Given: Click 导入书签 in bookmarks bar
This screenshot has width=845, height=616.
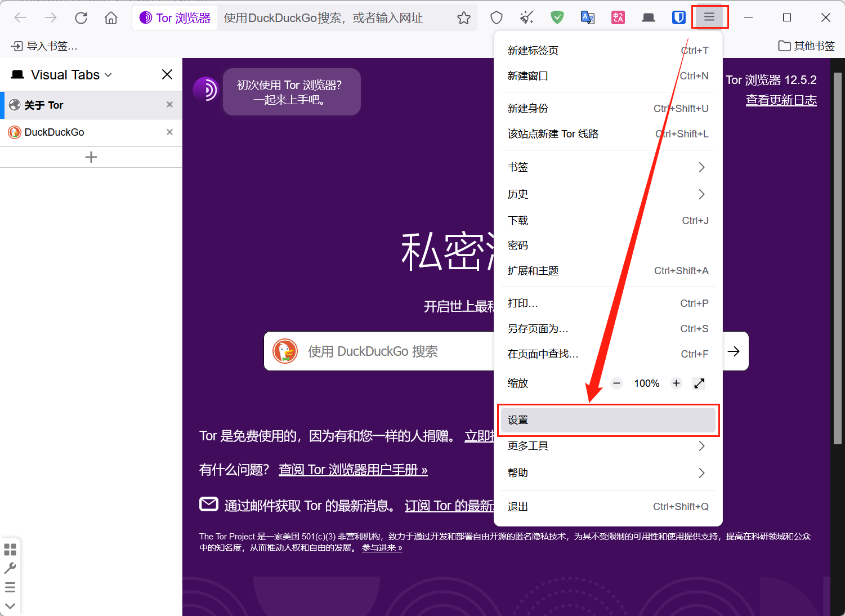Looking at the screenshot, I should (x=44, y=46).
